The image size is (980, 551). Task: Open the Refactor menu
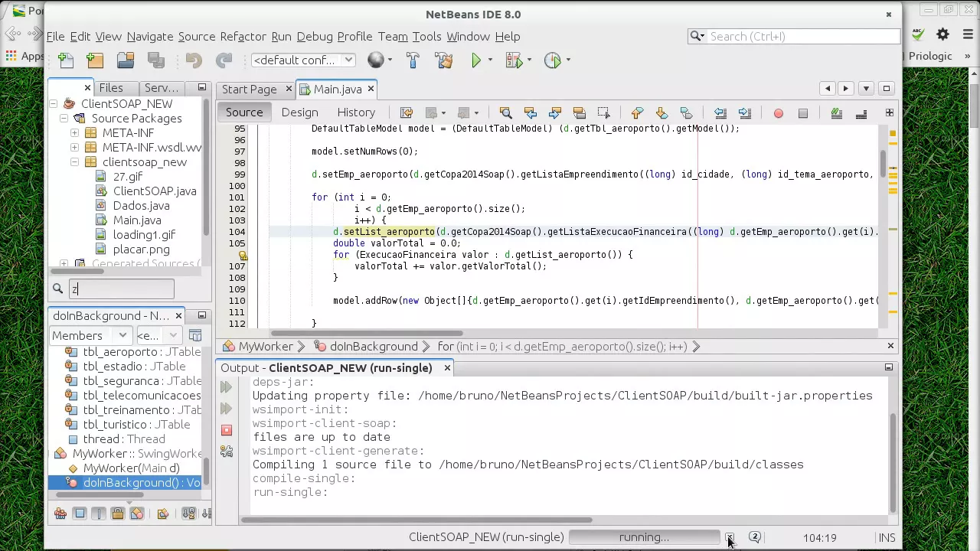coord(243,36)
